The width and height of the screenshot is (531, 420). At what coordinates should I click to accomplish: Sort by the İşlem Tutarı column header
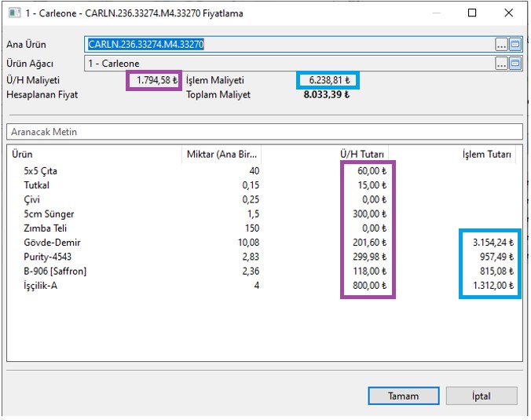[456, 155]
